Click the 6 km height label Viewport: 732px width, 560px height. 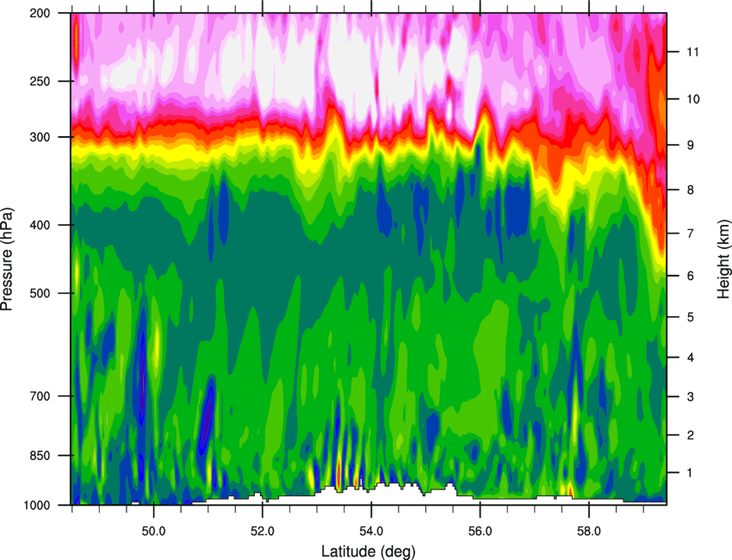click(691, 276)
